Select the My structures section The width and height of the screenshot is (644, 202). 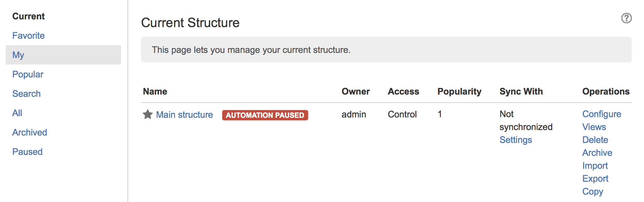coord(18,55)
